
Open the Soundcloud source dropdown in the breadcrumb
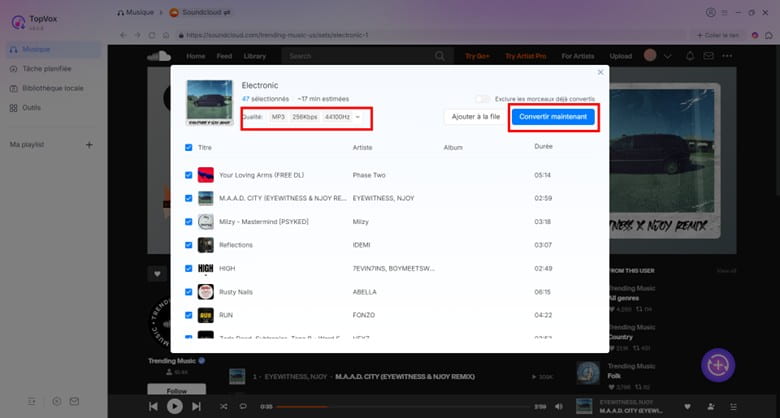click(201, 12)
